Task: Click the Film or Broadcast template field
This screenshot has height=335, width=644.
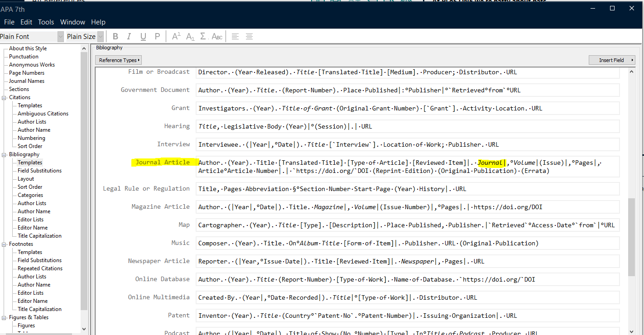Action: point(408,72)
